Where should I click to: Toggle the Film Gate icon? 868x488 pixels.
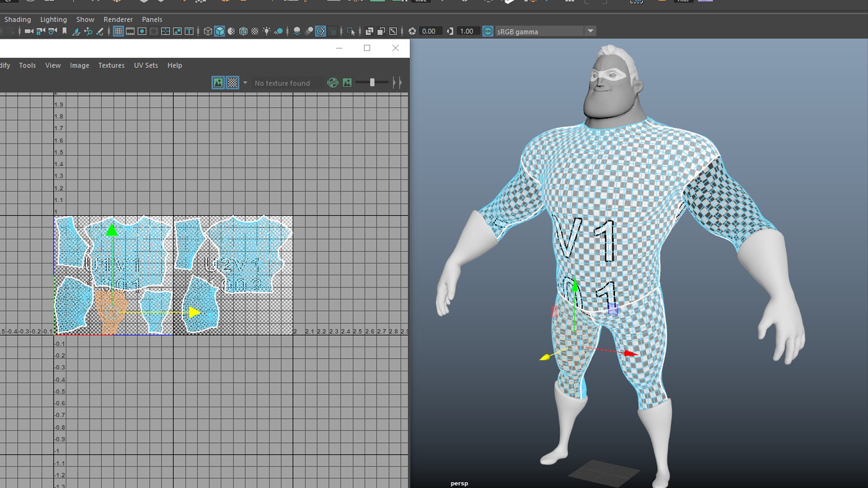click(130, 31)
